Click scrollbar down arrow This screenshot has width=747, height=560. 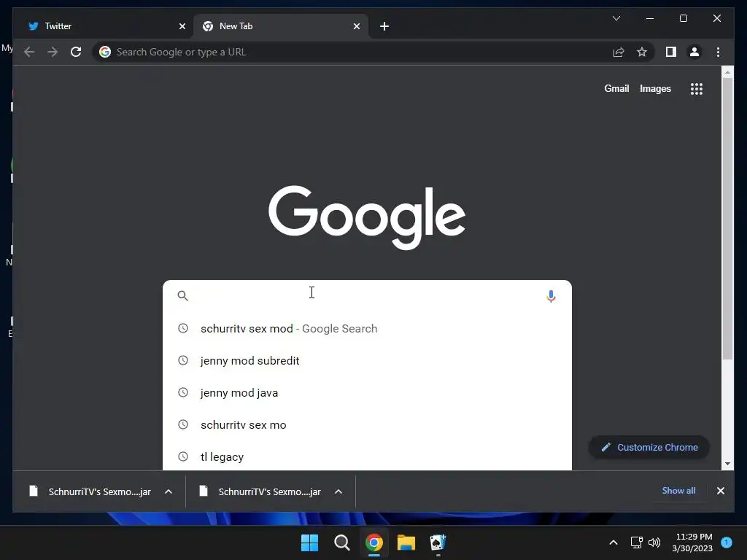(727, 464)
